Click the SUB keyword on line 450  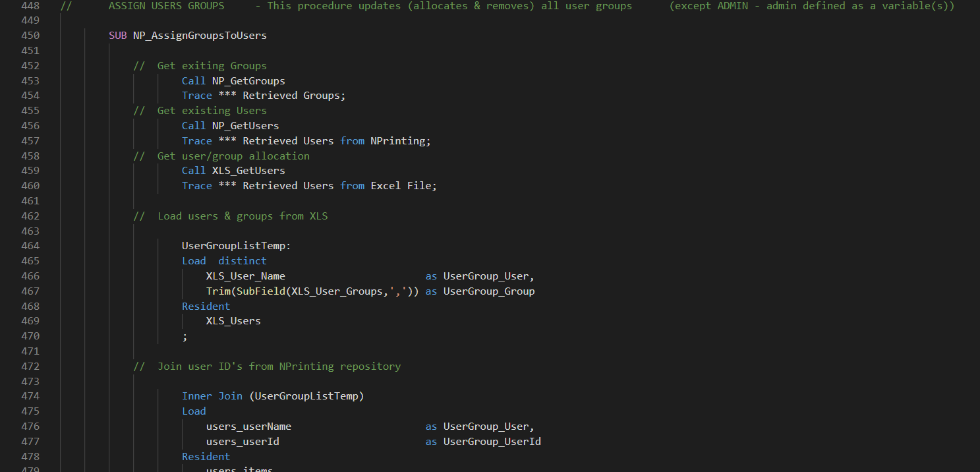coord(117,36)
